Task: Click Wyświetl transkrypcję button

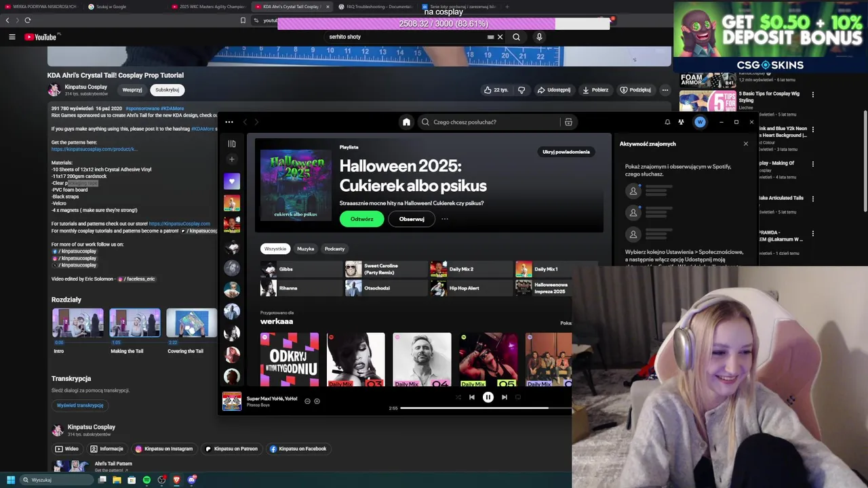Action: point(80,405)
